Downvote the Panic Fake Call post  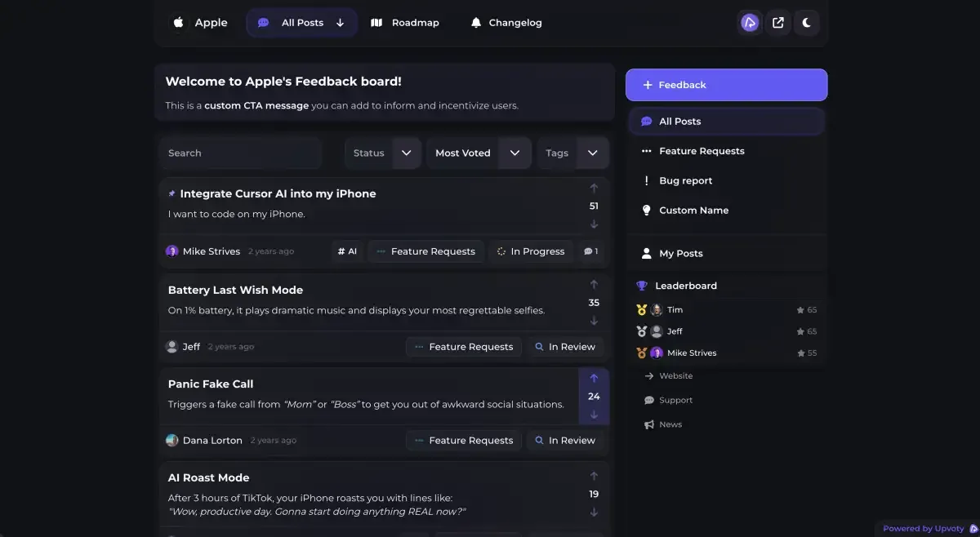pyautogui.click(x=594, y=415)
